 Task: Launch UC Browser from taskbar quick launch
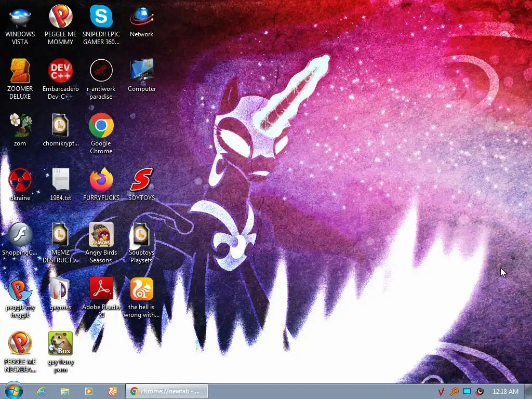112,391
